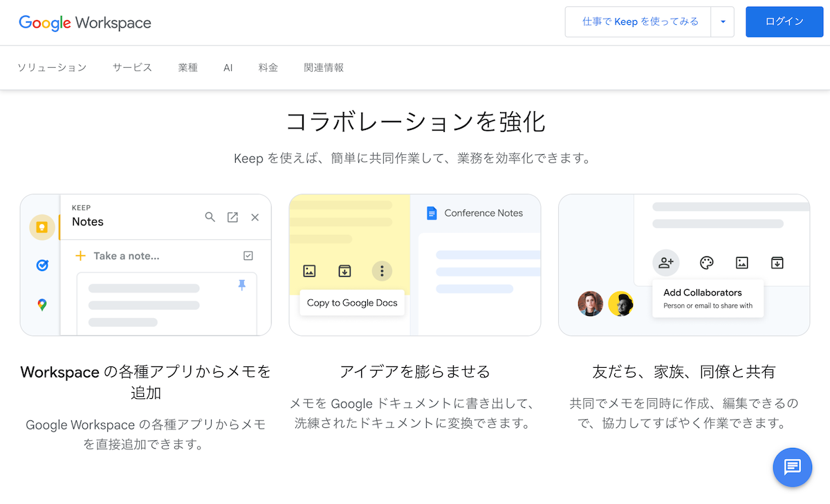
Task: Open the ソリューション menu
Action: coord(52,68)
